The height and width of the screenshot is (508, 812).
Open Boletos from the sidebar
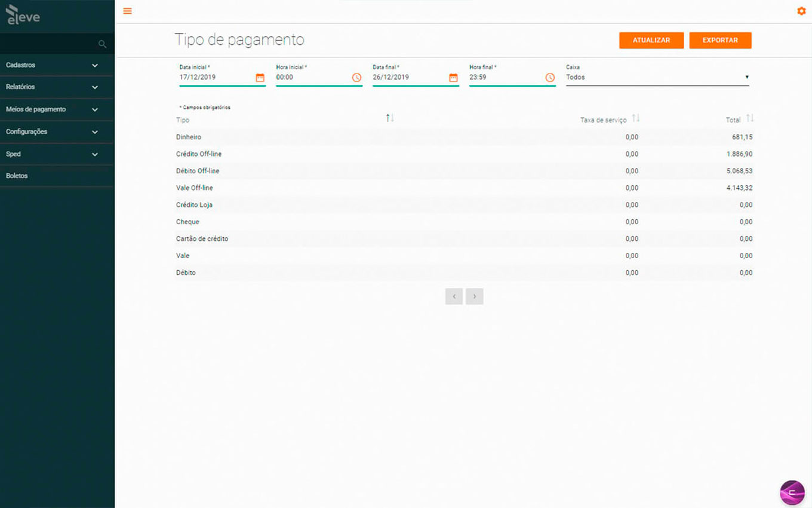tap(17, 176)
